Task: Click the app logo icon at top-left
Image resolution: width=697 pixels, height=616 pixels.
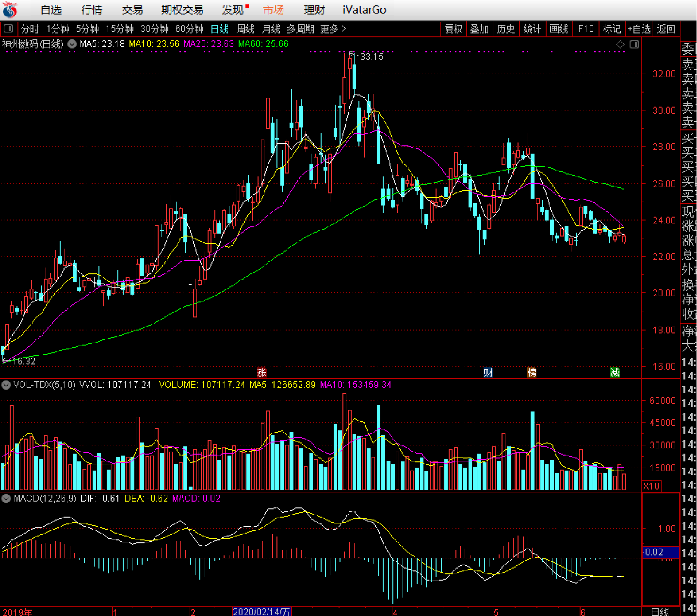Action: [x=10, y=10]
